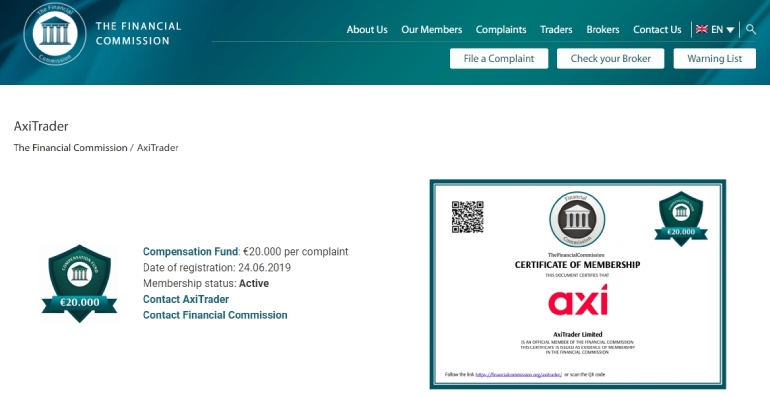Click the Financial Commission logo emblem
This screenshot has height=396, width=770.
[x=55, y=34]
